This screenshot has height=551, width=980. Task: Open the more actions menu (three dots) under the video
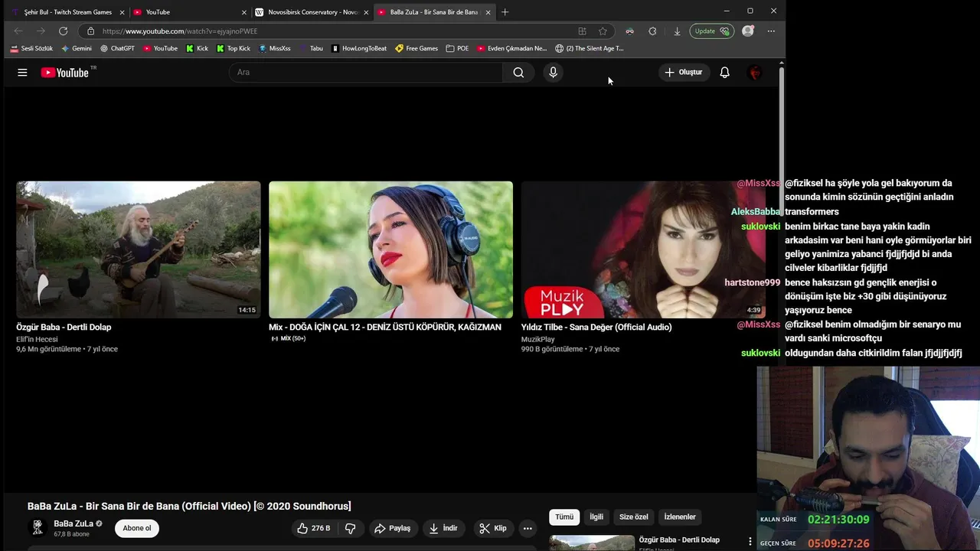pos(528,528)
